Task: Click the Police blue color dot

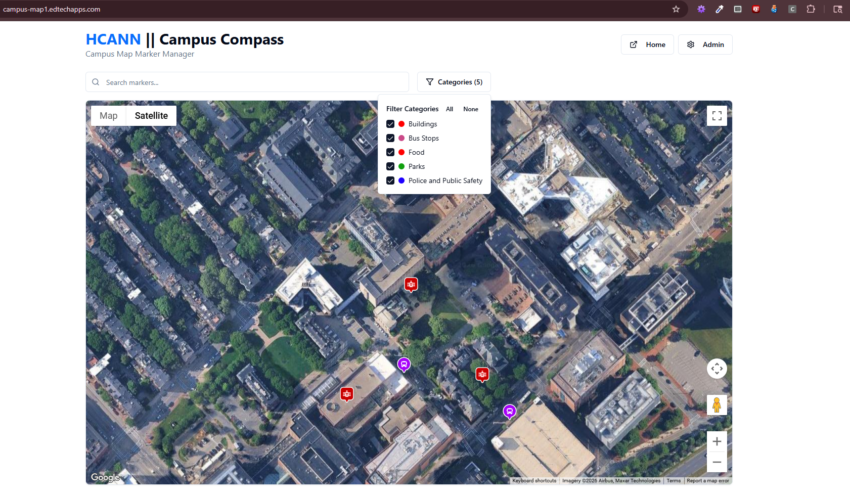Action: point(402,180)
